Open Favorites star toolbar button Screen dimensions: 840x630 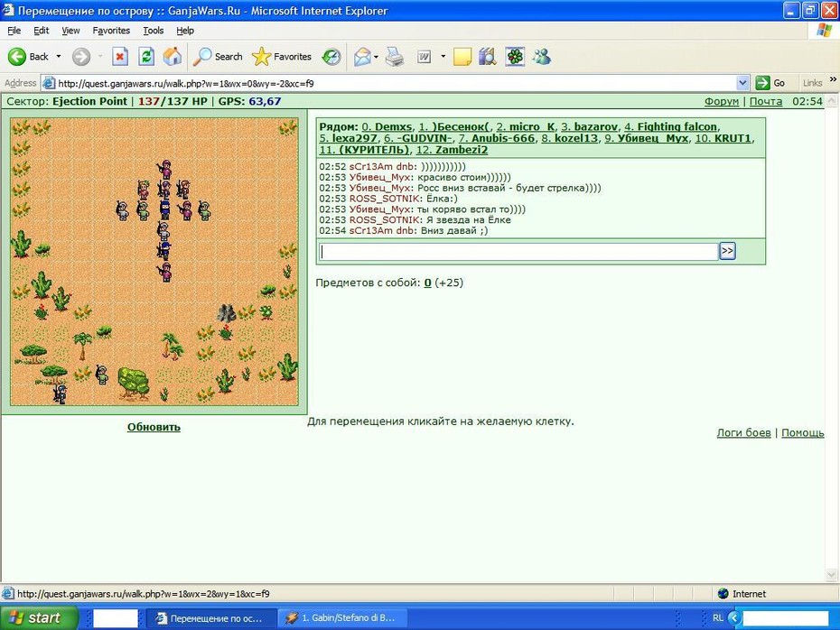(x=282, y=56)
